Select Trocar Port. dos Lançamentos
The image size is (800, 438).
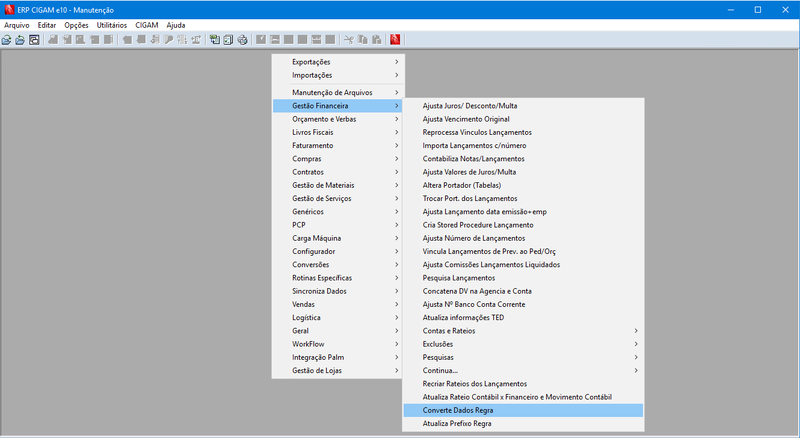(x=523, y=199)
